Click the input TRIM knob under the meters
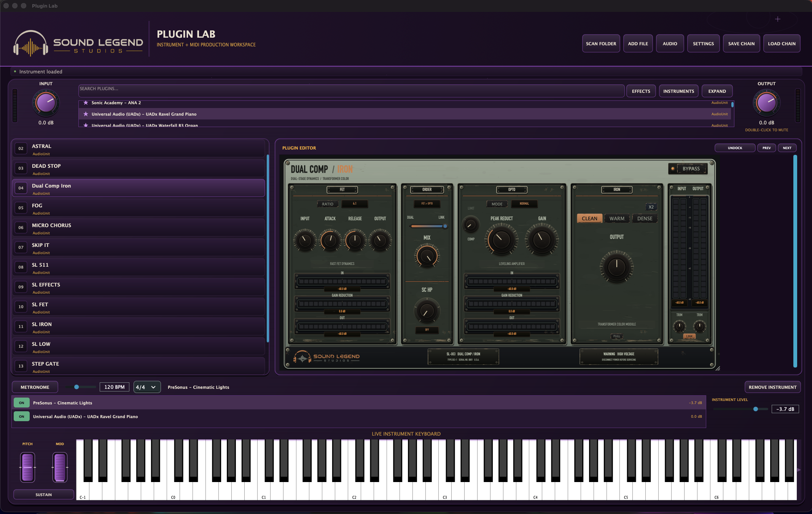Screen dimensions: 812x514 [679, 326]
